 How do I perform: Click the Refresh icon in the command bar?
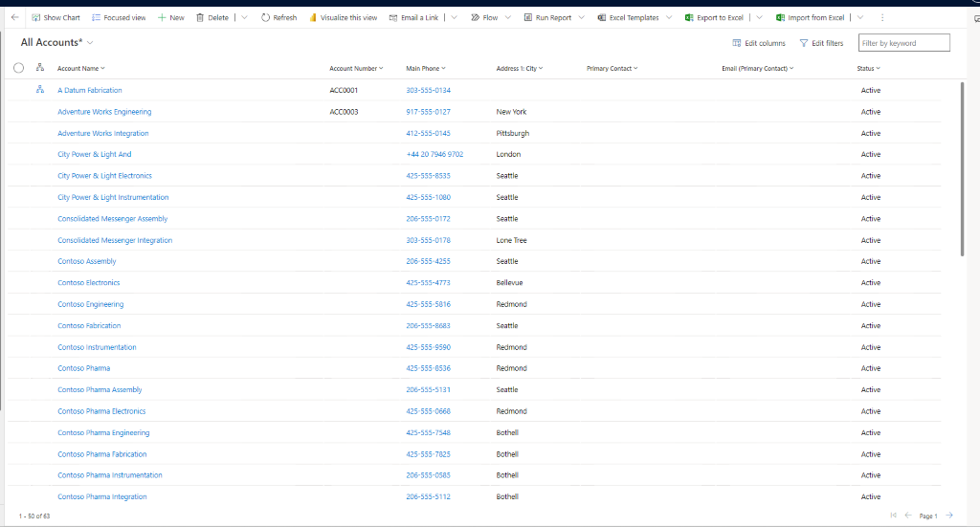(x=265, y=17)
